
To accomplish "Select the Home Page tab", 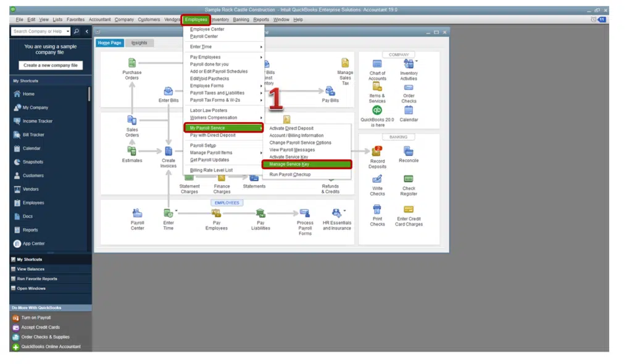I will 109,43.
